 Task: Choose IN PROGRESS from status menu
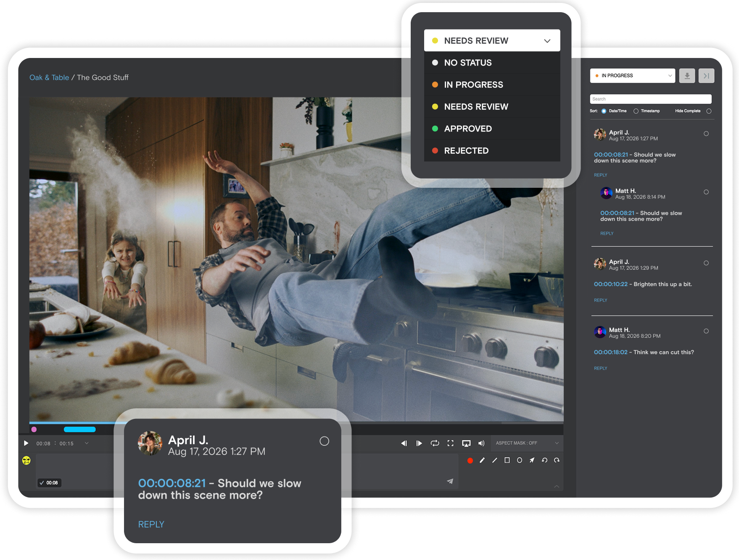click(492, 84)
